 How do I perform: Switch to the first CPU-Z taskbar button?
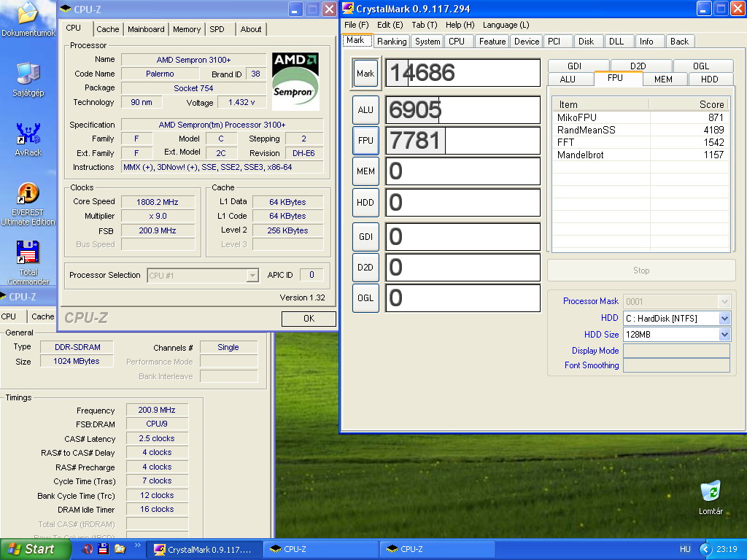[x=321, y=550]
